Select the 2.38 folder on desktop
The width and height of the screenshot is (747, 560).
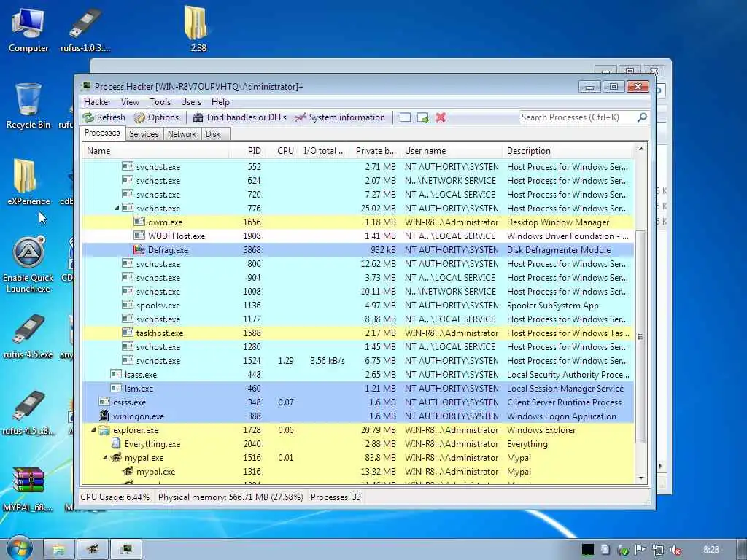(198, 28)
